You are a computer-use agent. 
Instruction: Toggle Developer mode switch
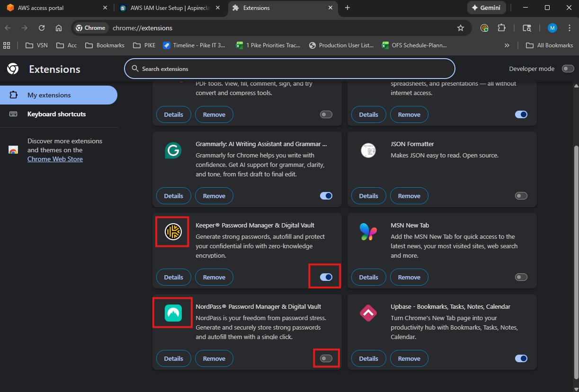568,69
